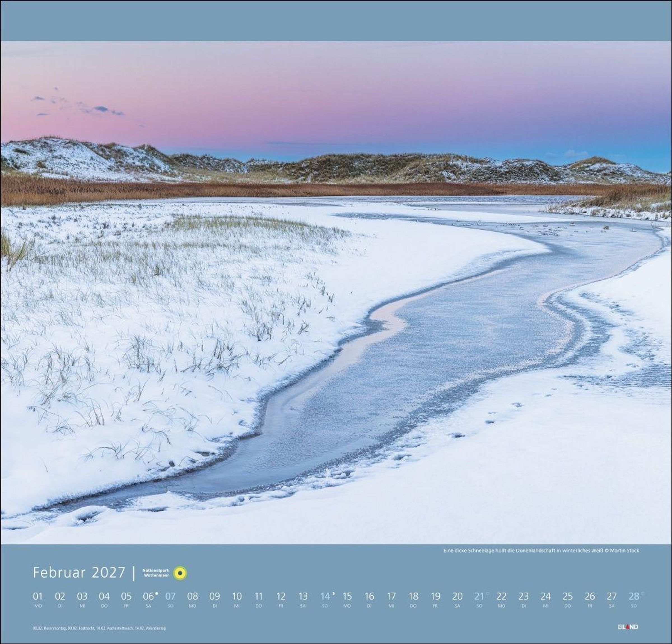Click the EILAND publisher logo
The height and width of the screenshot is (644, 672).
coord(628,627)
